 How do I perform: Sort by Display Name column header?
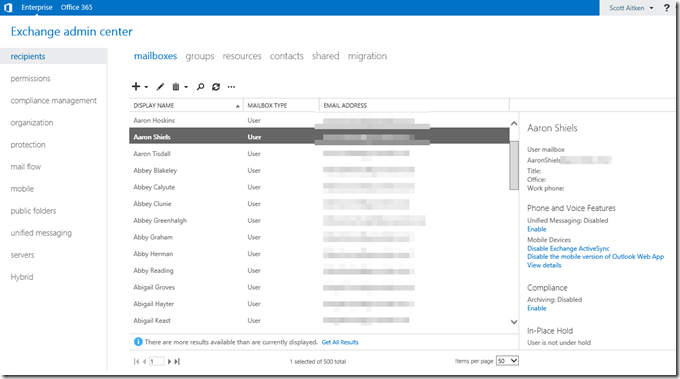pos(186,105)
